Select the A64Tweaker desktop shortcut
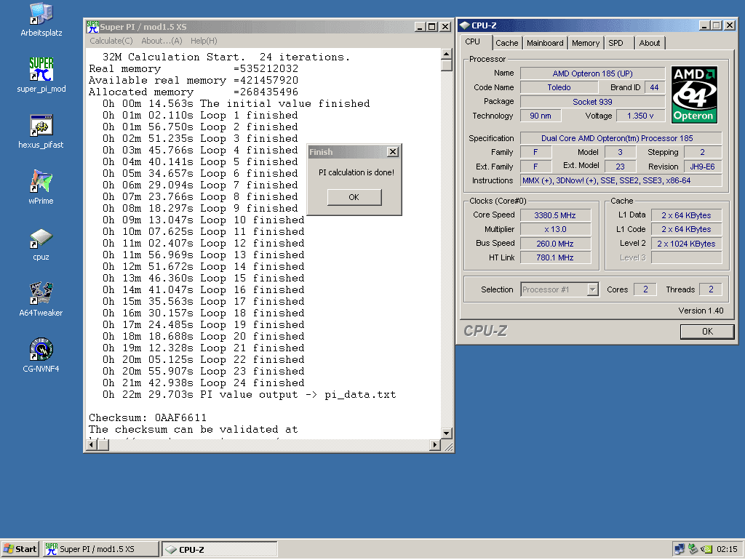Viewport: 745px width, 560px height. point(41,299)
